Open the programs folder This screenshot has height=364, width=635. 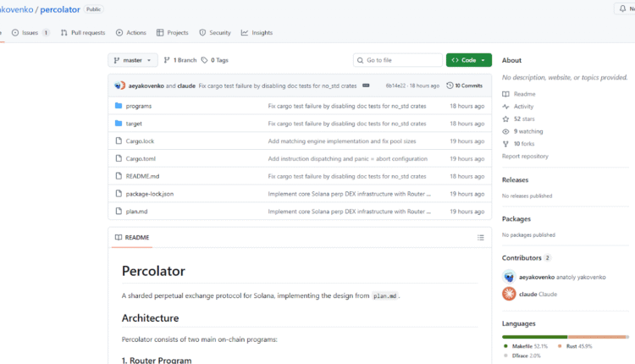tap(138, 106)
